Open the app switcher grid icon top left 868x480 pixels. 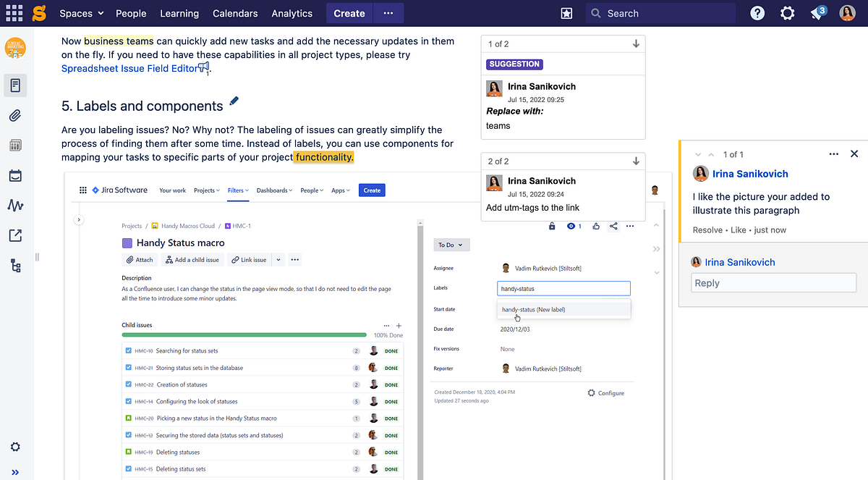[x=14, y=12]
